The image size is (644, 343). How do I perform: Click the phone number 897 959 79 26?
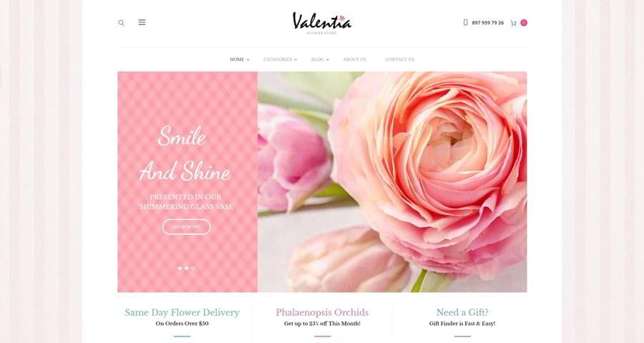[x=487, y=23]
